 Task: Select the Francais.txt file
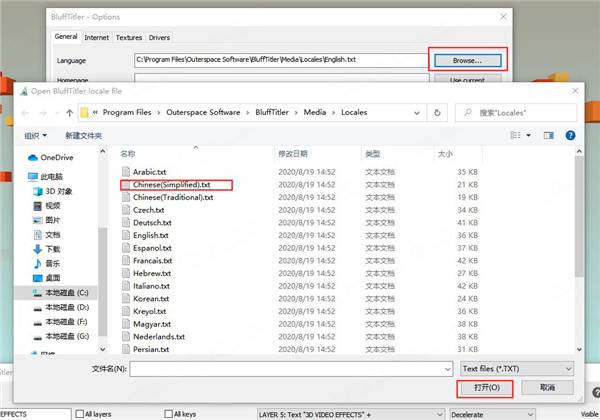(x=147, y=260)
